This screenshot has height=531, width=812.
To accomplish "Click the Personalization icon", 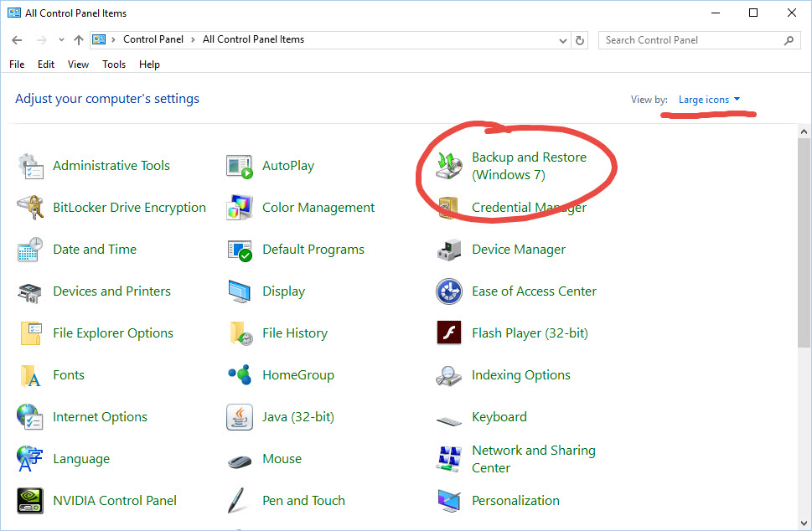I will (x=449, y=501).
